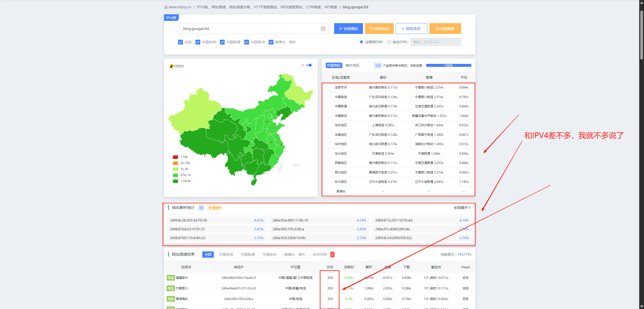Click the DNS address input field

point(435,42)
